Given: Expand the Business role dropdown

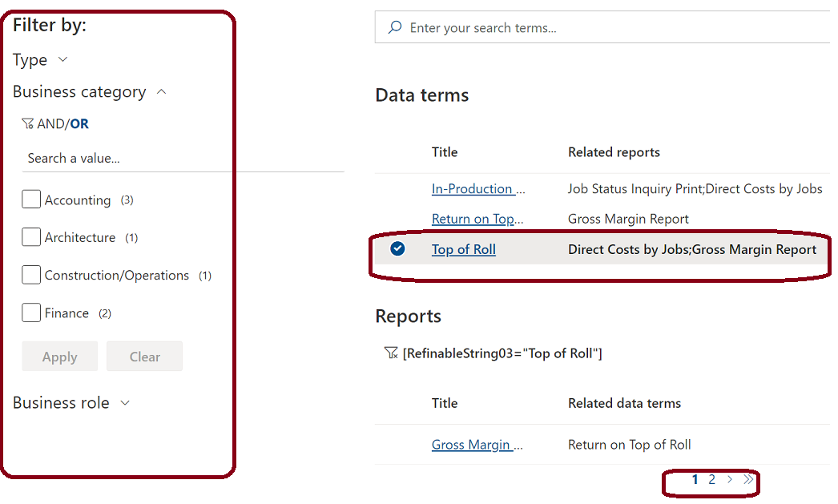Looking at the screenshot, I should [126, 402].
